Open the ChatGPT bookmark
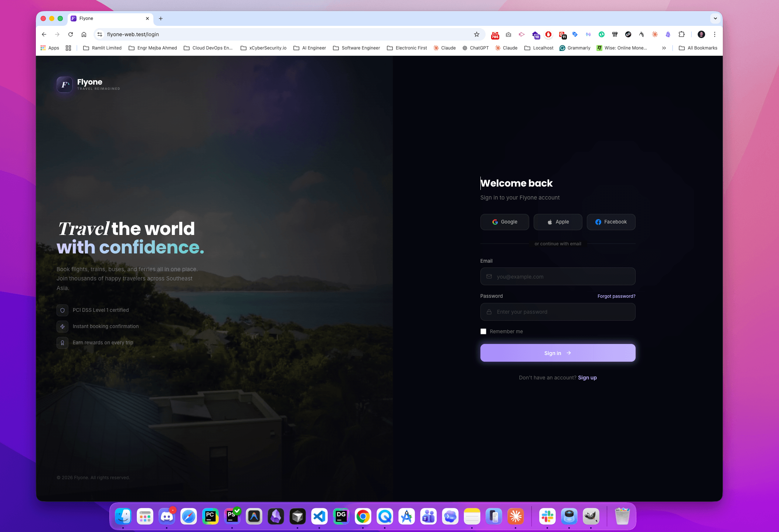This screenshot has width=779, height=532. click(x=475, y=48)
